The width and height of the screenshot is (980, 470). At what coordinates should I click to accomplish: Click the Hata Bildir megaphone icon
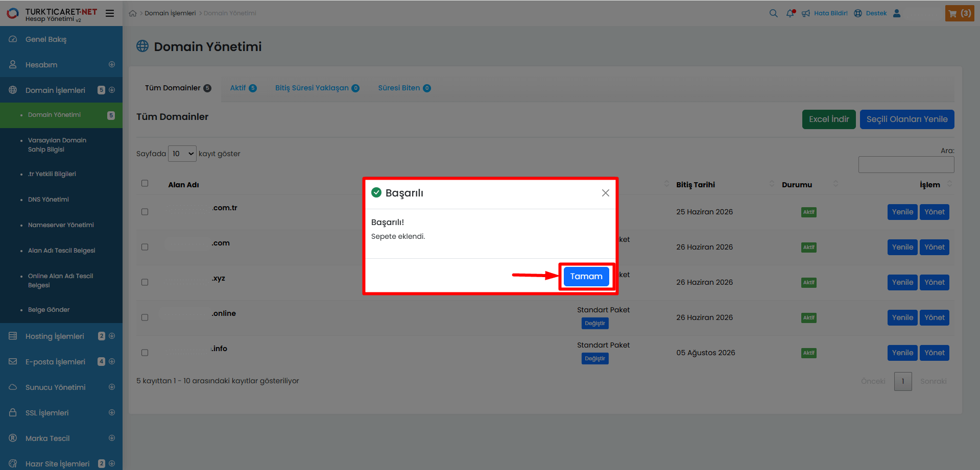click(806, 13)
